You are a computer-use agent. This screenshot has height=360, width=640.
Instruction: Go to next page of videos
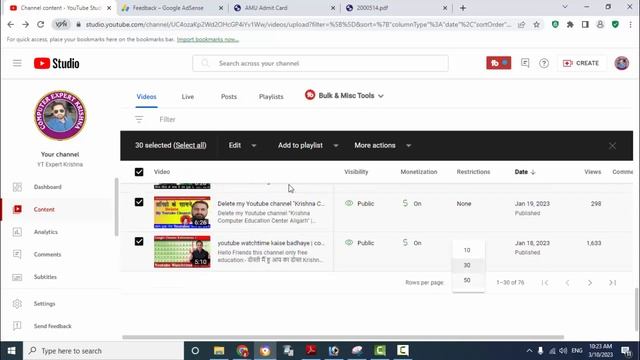[x=590, y=282]
